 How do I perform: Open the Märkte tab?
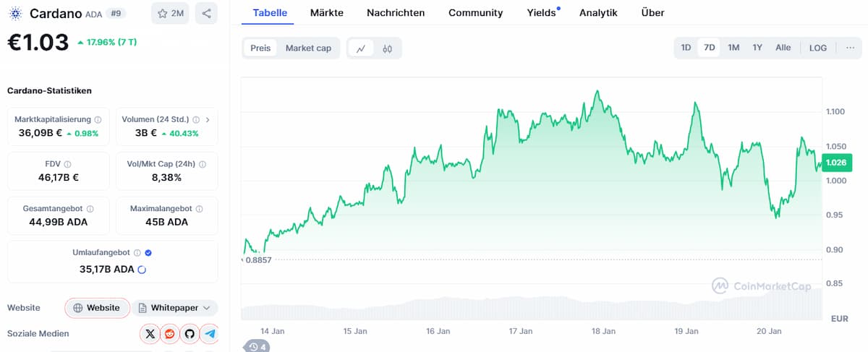click(327, 12)
